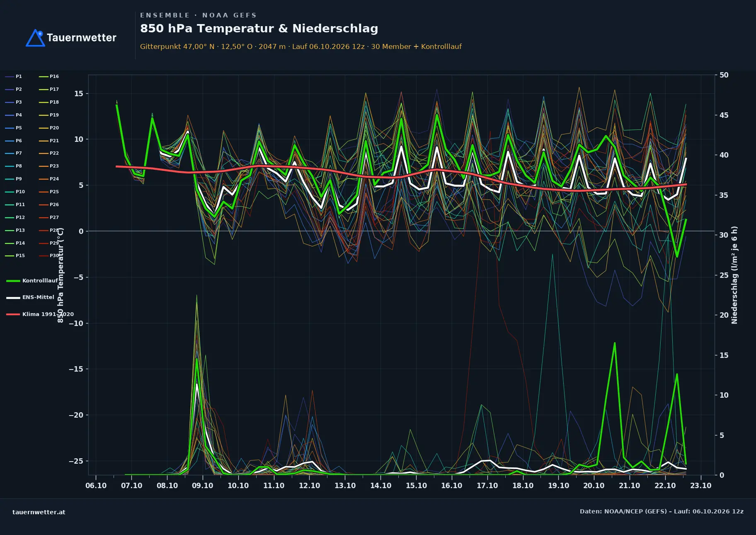Screen dimensions: 756x535
Task: Select legend entry P5
Action: click(14, 128)
